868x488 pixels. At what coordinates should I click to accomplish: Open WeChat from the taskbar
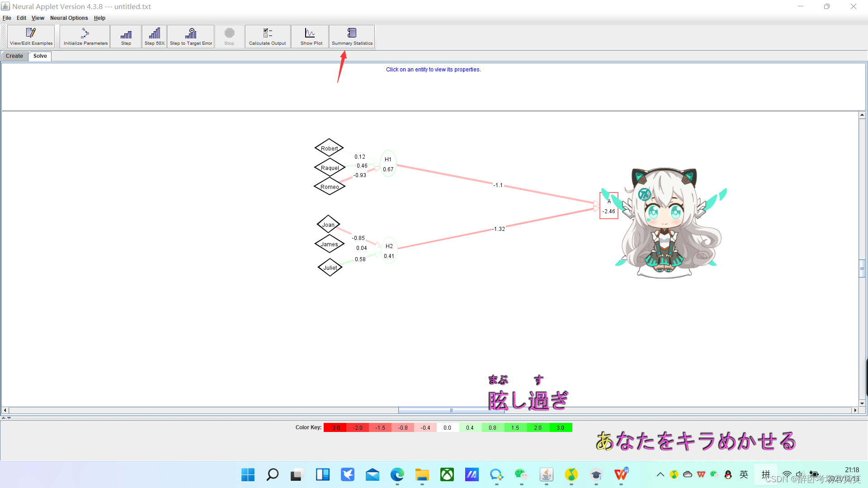point(521,474)
